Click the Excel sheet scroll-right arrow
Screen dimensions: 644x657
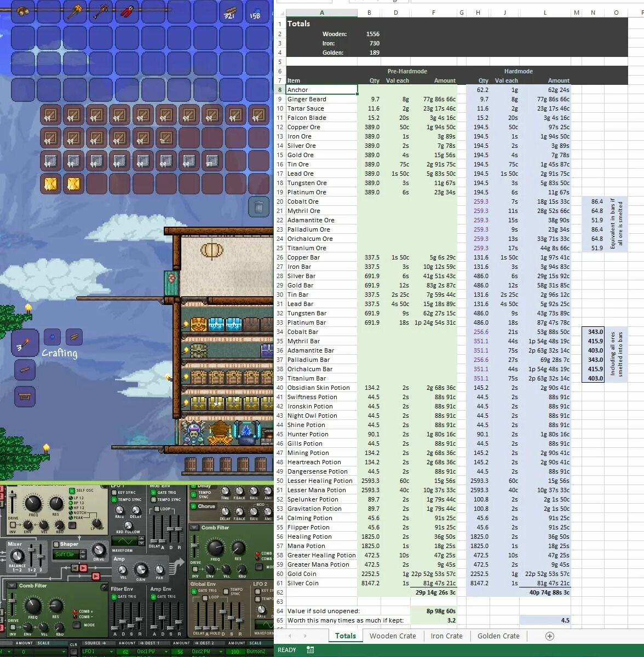[305, 636]
